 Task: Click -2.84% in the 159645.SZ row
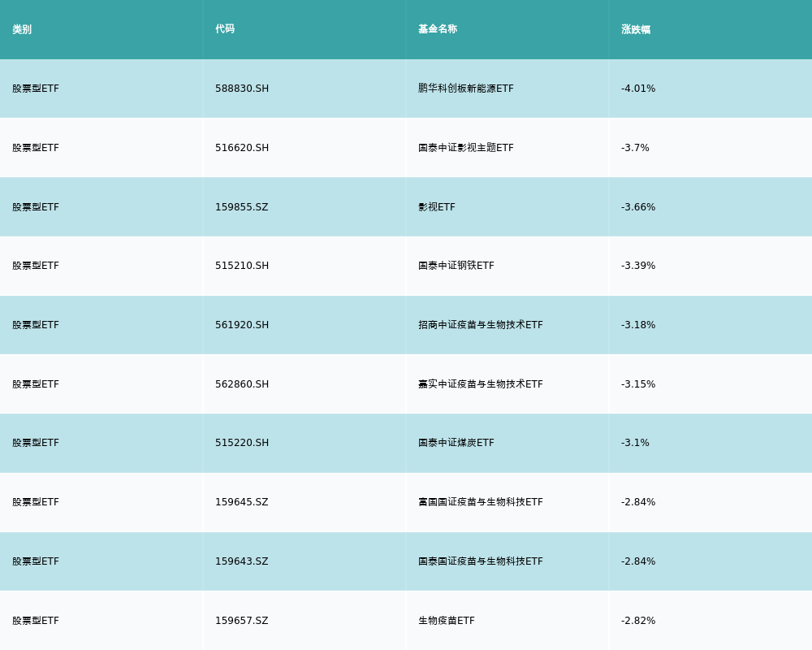[x=638, y=502]
